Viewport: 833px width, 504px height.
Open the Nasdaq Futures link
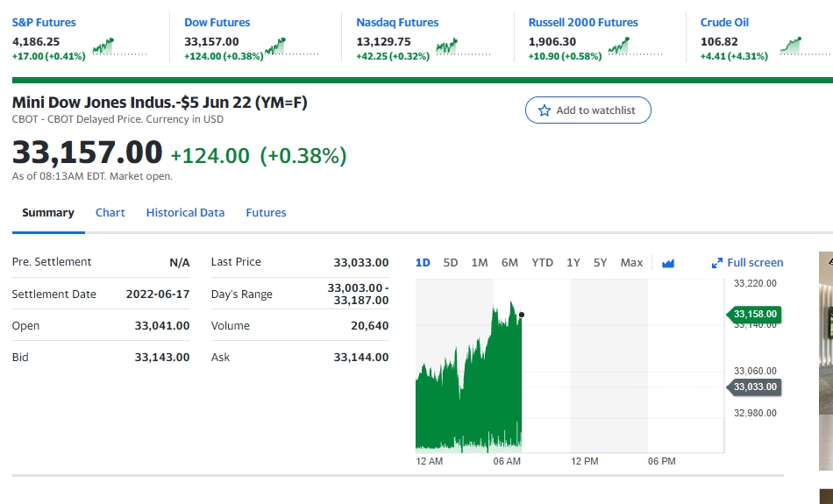(397, 22)
